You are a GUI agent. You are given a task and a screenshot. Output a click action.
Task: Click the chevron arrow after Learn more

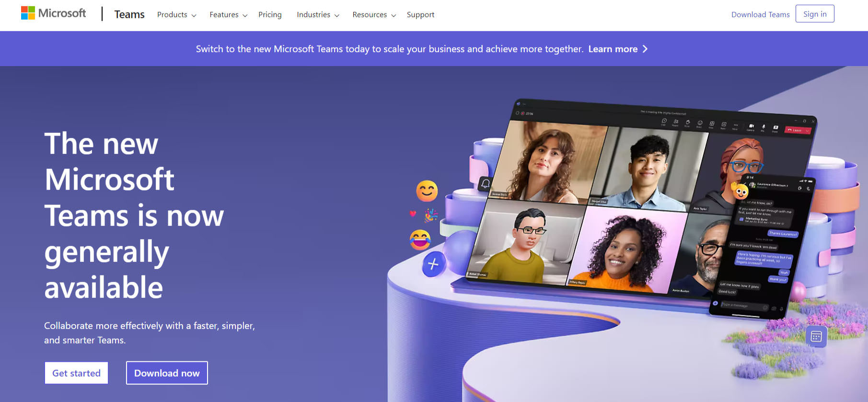coord(645,49)
